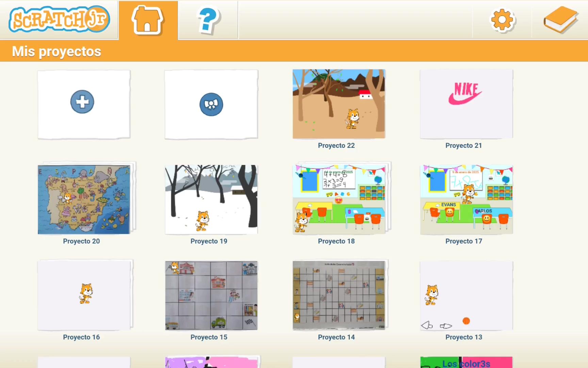Open the classroom Proyecto 18 thumbnail
588x368 pixels.
339,200
